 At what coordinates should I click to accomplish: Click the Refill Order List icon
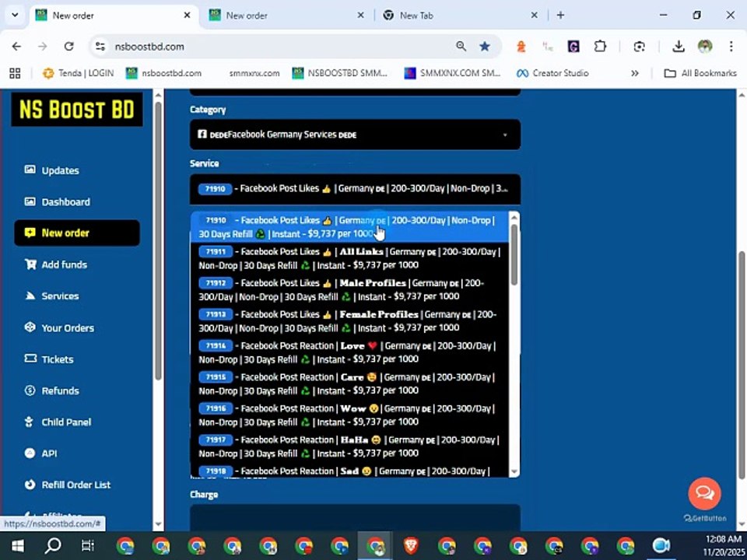[30, 485]
